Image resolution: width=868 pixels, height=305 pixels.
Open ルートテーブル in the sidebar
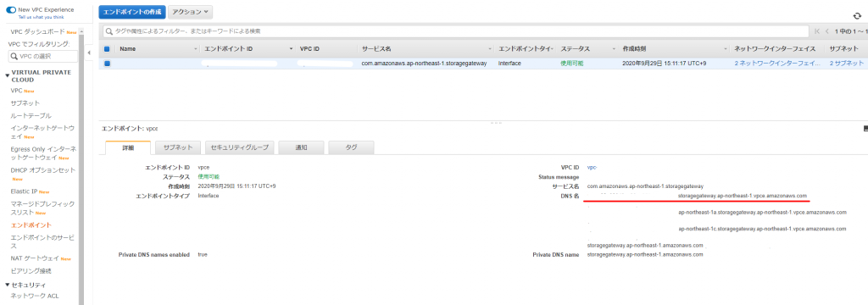[x=31, y=116]
